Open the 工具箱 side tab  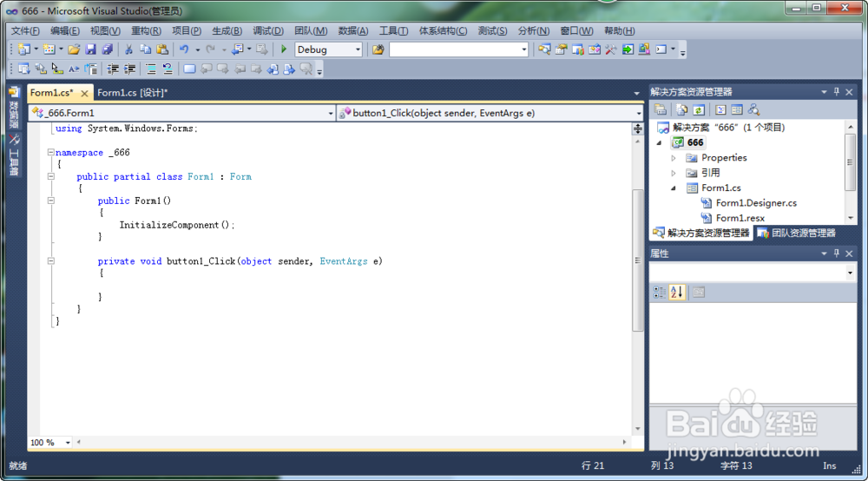pyautogui.click(x=14, y=155)
